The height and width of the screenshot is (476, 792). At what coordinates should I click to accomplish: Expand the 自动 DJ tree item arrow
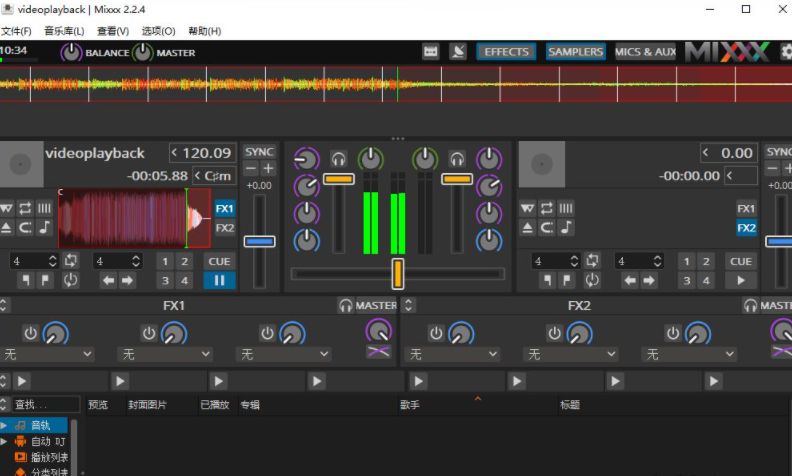4,441
